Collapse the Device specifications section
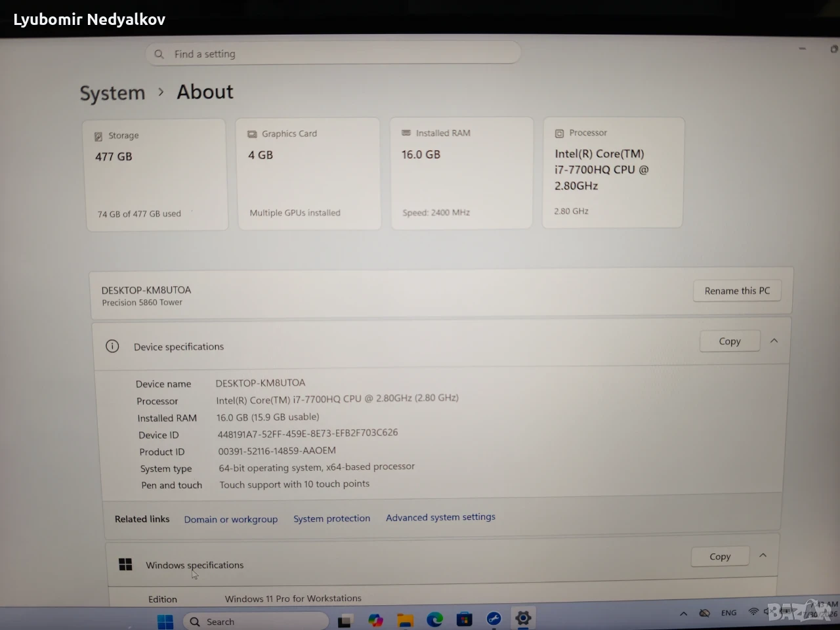The height and width of the screenshot is (630, 840). [774, 341]
